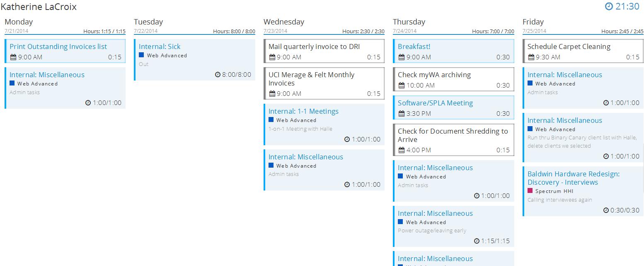Click blue Web Advanced swatch under Internal: Sick
The width and height of the screenshot is (644, 266).
[141, 55]
